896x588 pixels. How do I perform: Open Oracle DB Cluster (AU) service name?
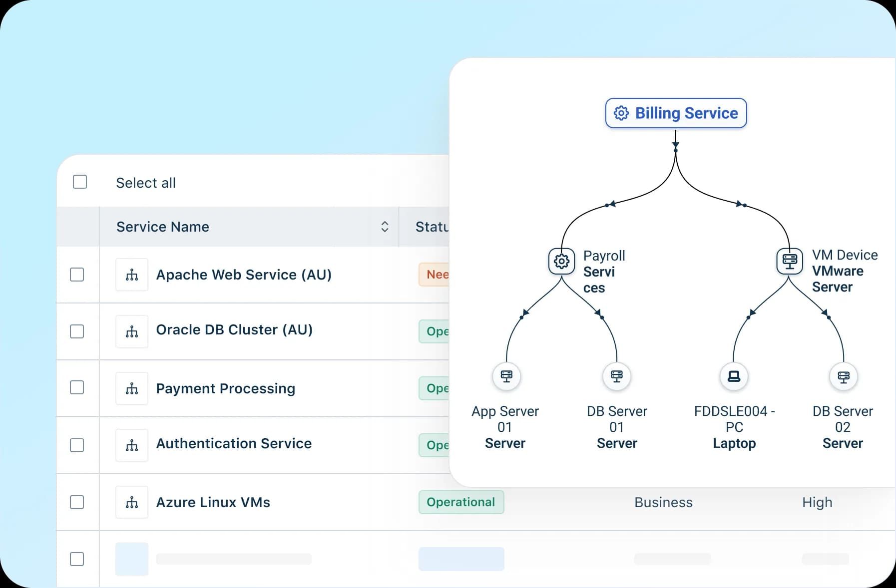pyautogui.click(x=234, y=330)
